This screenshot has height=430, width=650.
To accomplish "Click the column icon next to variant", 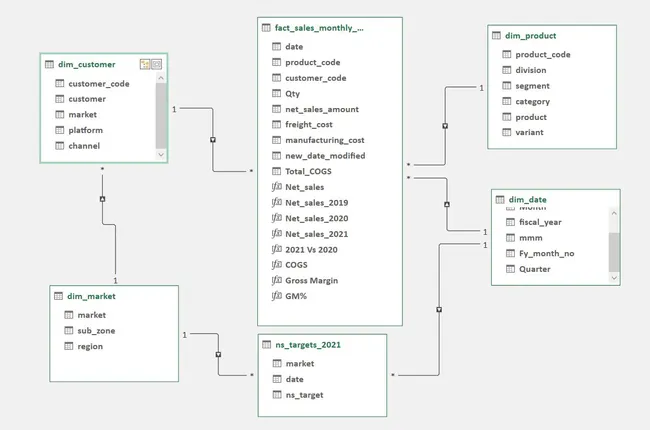I will (x=507, y=132).
